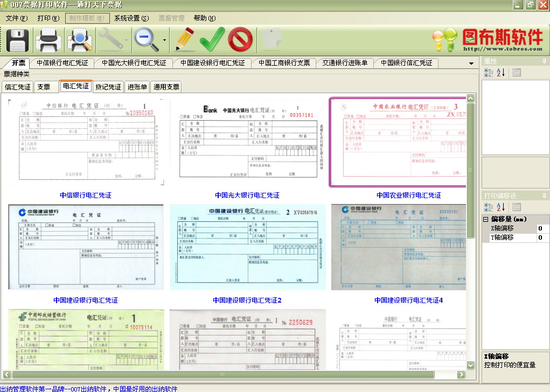Screen dimensions: 550x392
Task: Select the green 中国邮政储蓄银行 voucher thumbnail
Action: point(86,339)
